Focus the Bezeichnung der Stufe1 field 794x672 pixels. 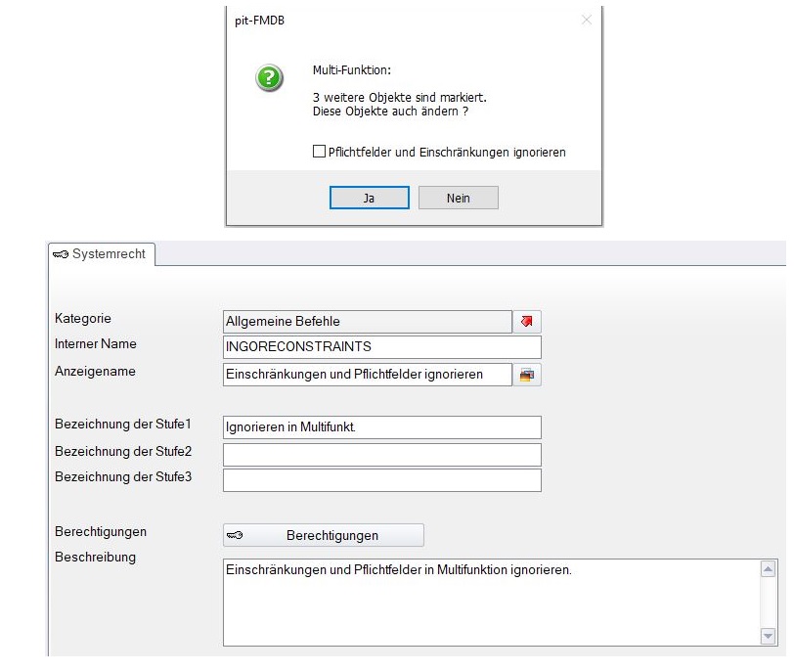(382, 427)
